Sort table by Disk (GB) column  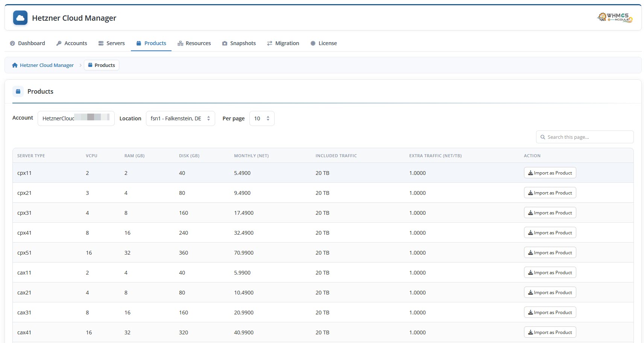coord(189,156)
